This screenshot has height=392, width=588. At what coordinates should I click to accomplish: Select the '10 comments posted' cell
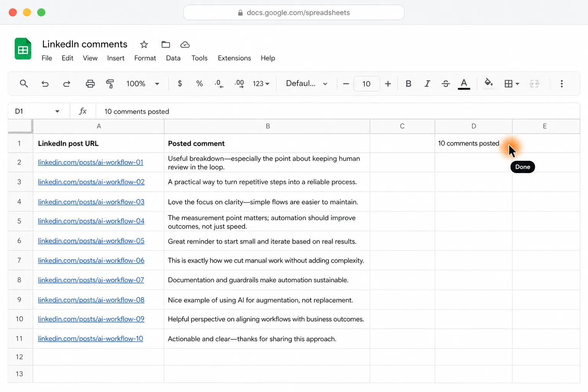(474, 143)
